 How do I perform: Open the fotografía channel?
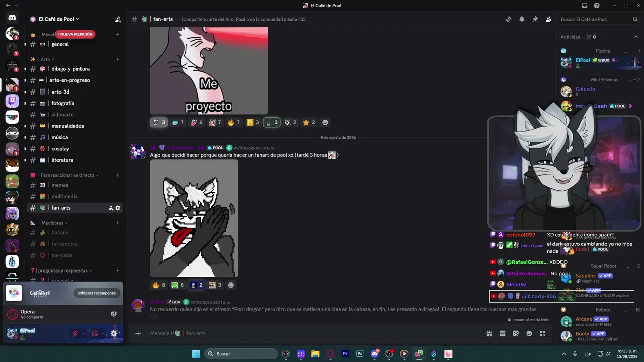75,103
